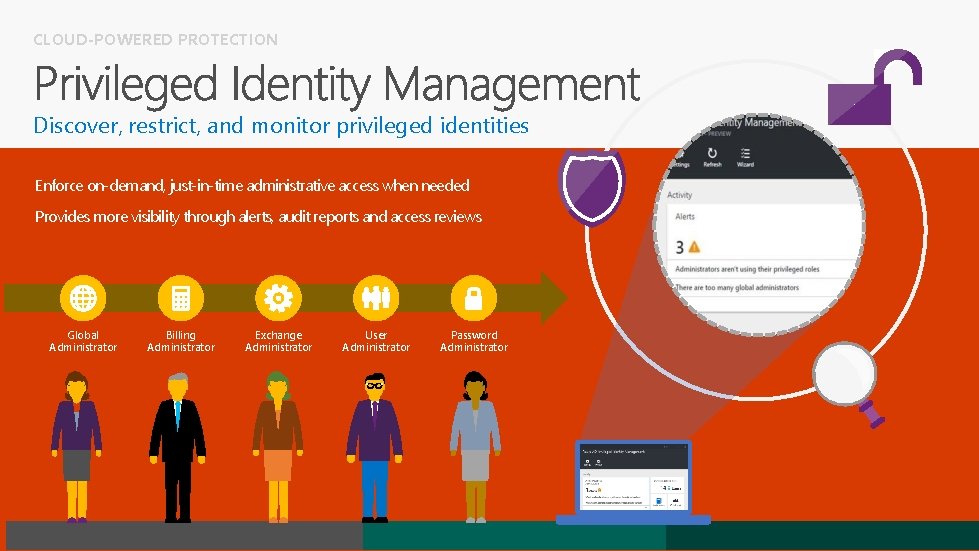Select the Exchange Administrator gear icon
The image size is (979, 551).
click(x=278, y=298)
